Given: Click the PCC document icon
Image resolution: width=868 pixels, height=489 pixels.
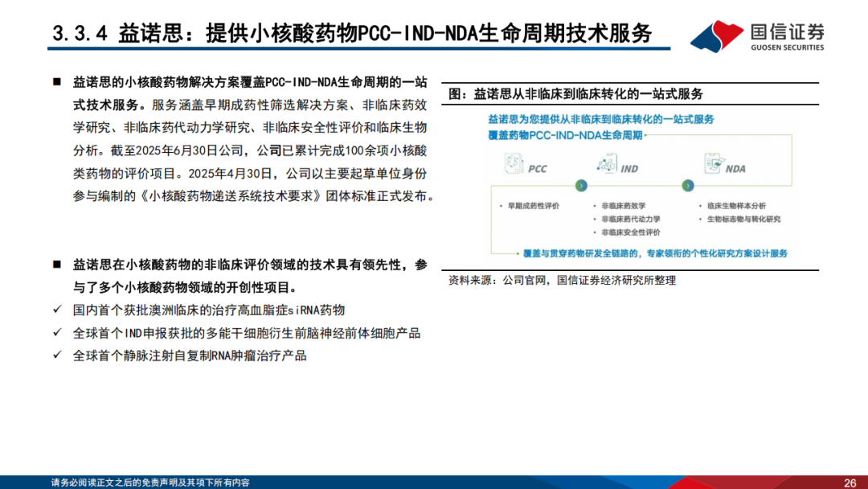Looking at the screenshot, I should tap(514, 164).
